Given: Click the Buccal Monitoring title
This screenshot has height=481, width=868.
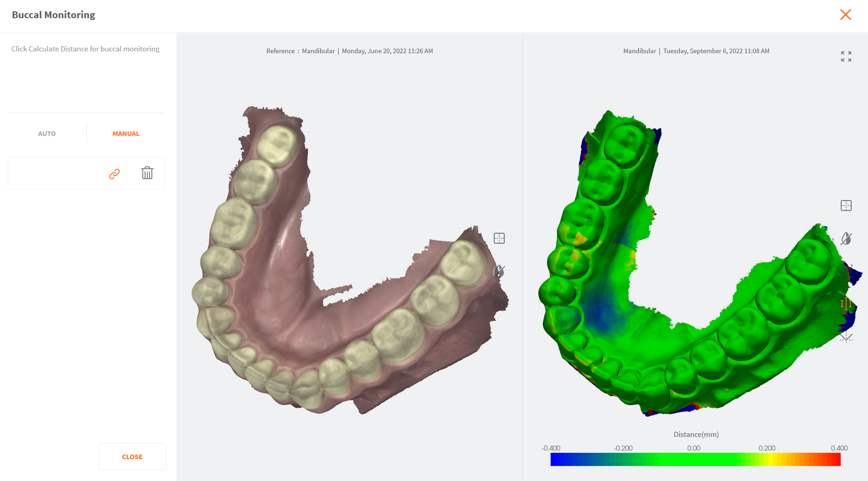Looking at the screenshot, I should tap(54, 15).
